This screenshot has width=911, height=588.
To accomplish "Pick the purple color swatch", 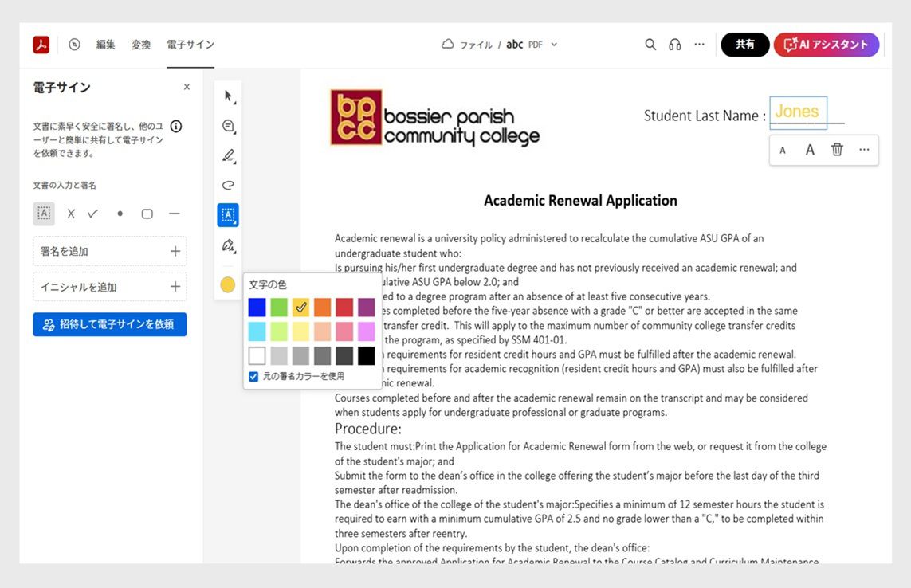I will click(x=366, y=307).
